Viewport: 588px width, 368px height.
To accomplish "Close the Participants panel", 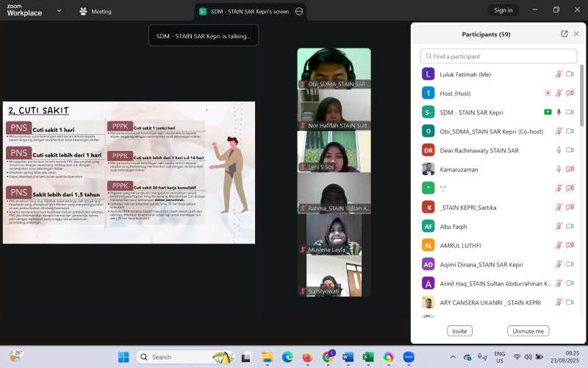I will pyautogui.click(x=576, y=34).
